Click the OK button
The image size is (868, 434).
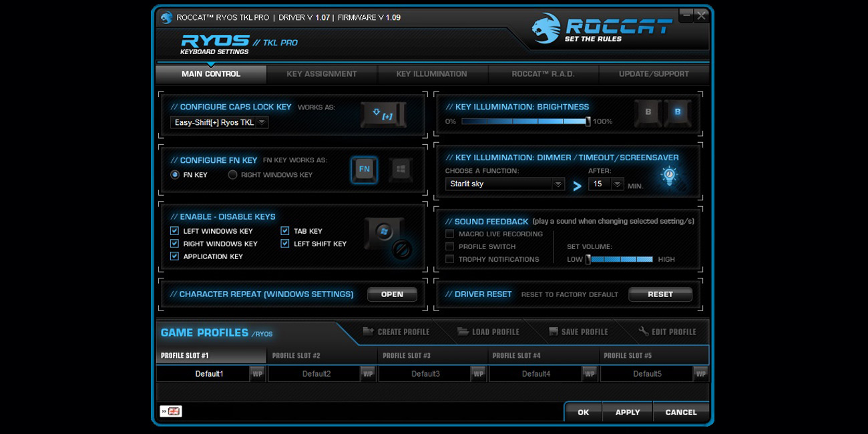click(584, 412)
